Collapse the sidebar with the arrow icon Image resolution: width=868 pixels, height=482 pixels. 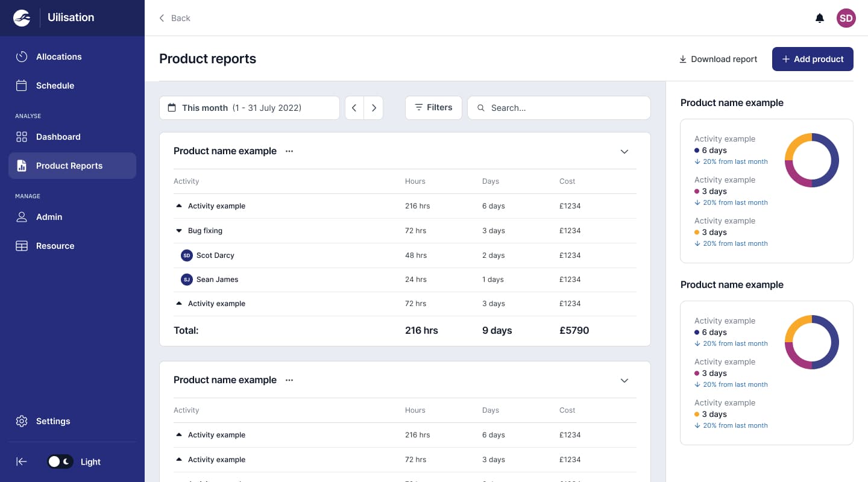(21, 462)
